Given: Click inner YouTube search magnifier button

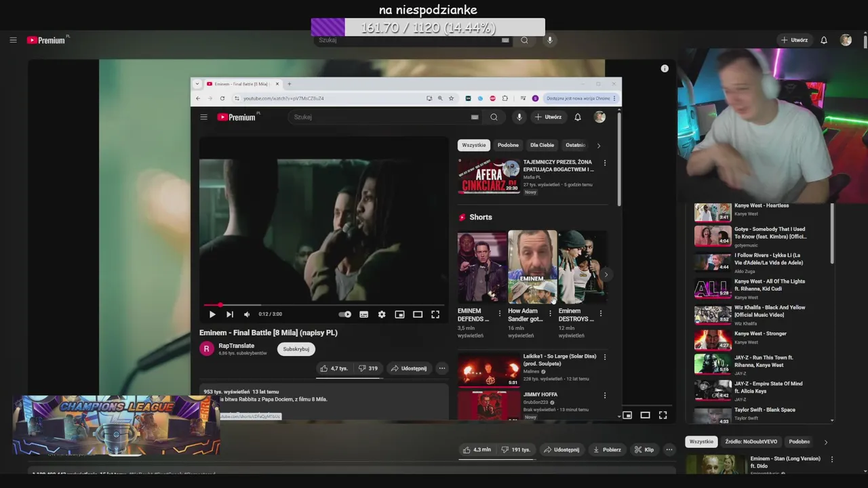Looking at the screenshot, I should [x=494, y=117].
